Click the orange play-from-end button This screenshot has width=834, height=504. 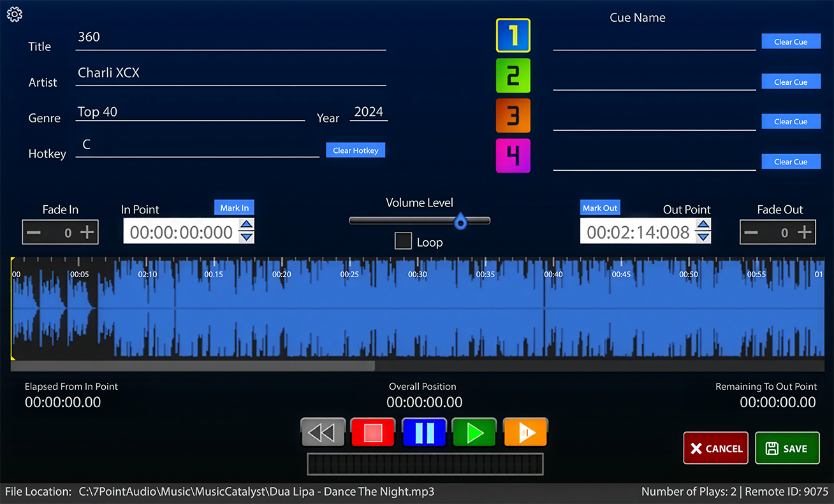click(525, 433)
